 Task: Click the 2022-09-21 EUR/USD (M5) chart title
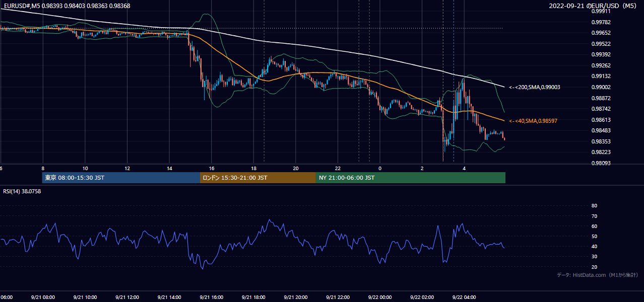click(x=594, y=6)
